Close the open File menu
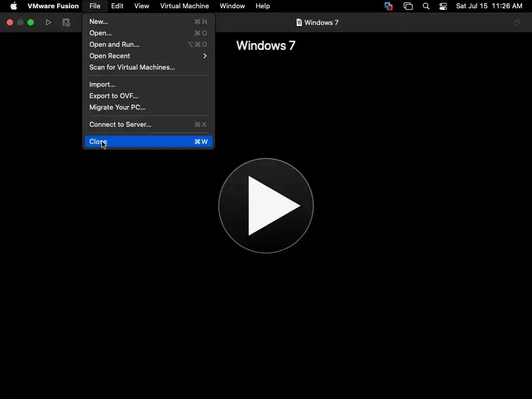This screenshot has width=532, height=399. tap(95, 6)
